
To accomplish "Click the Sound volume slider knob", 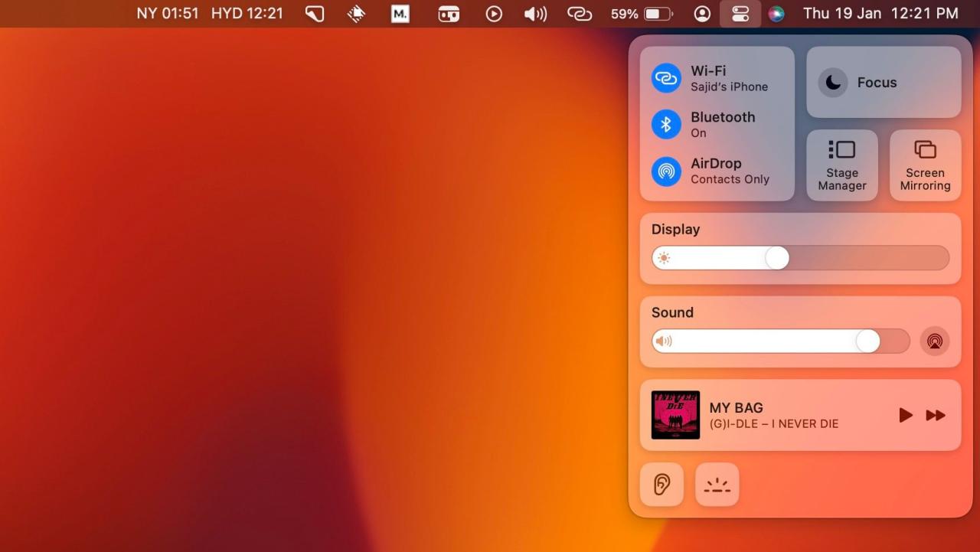I will click(867, 341).
